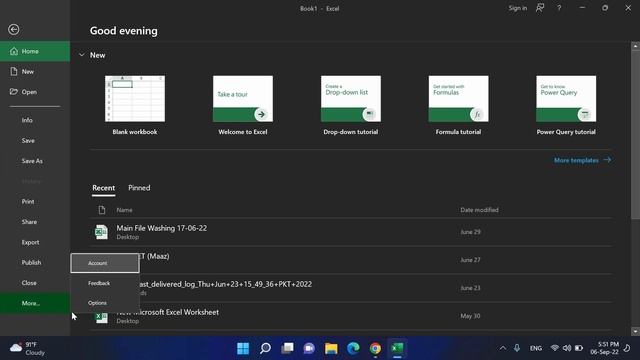The width and height of the screenshot is (640, 360).
Task: Open the Export option
Action: 35,242
